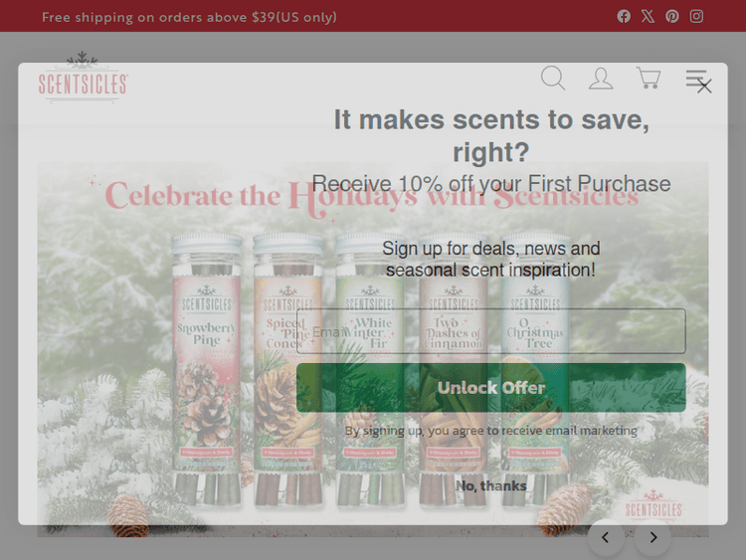Click the Celebrate the Holidays banner heading
The width and height of the screenshot is (746, 560).
coord(371,197)
